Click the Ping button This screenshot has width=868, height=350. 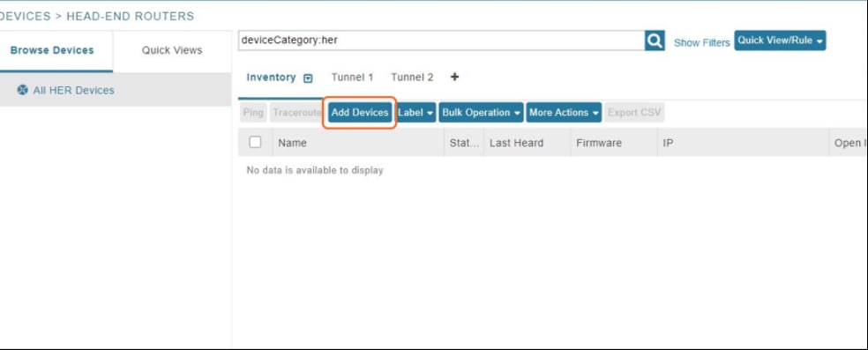253,112
